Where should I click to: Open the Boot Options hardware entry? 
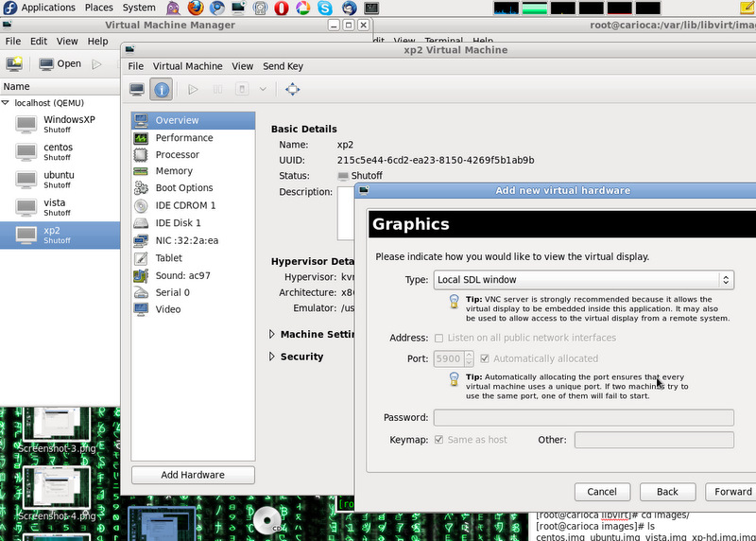184,188
